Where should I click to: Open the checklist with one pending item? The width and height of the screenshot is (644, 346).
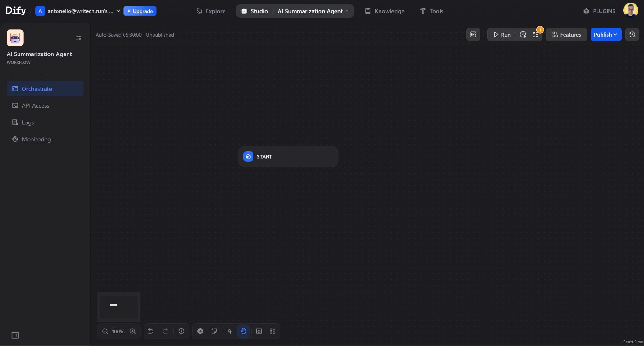click(x=536, y=35)
